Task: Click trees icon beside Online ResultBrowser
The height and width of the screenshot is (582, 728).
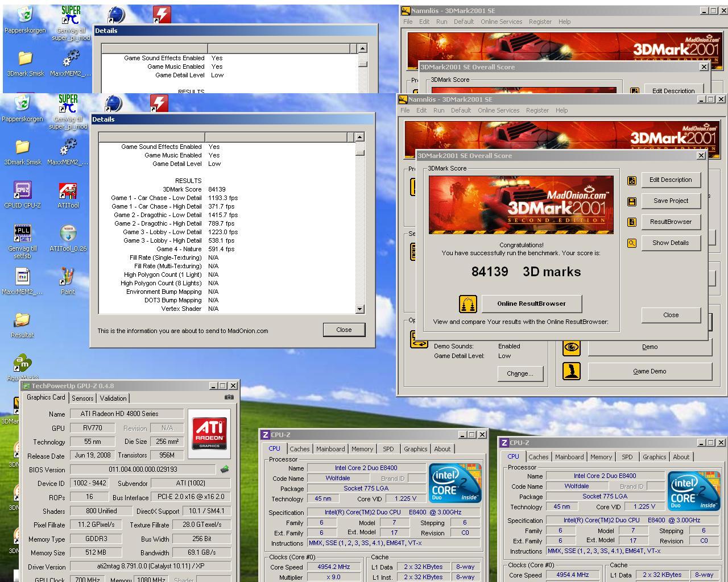Action: click(468, 304)
